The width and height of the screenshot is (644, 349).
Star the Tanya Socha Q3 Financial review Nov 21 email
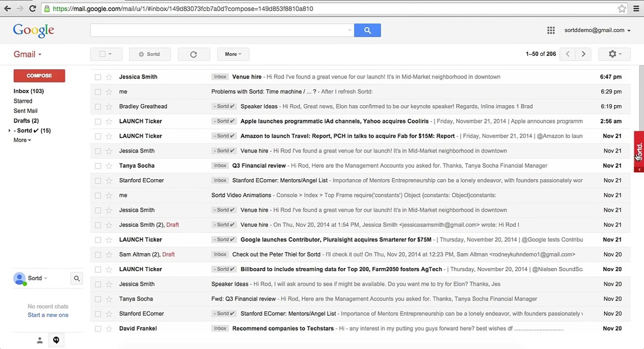[x=109, y=165]
